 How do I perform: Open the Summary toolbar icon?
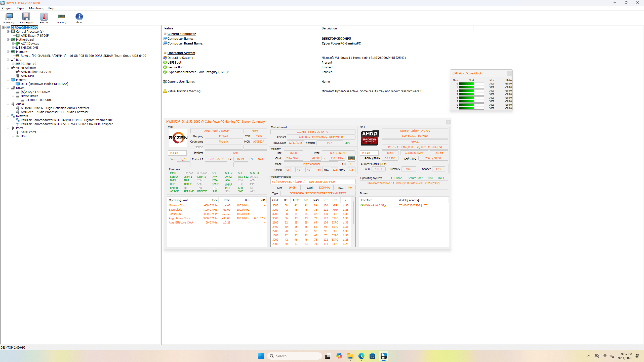click(9, 18)
